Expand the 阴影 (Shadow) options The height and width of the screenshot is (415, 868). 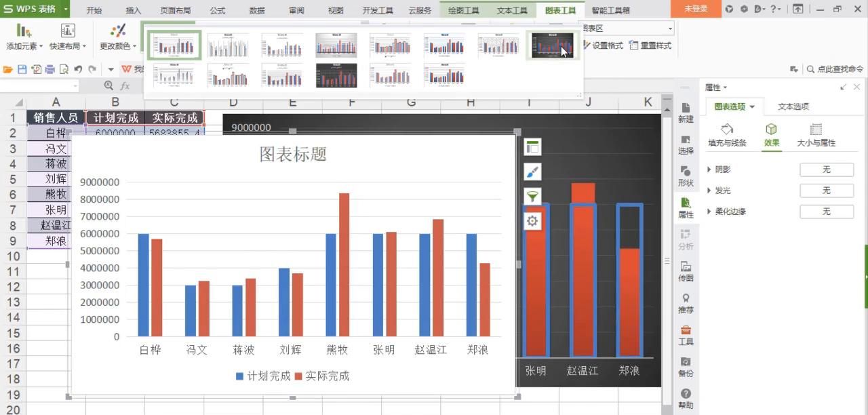[723, 170]
